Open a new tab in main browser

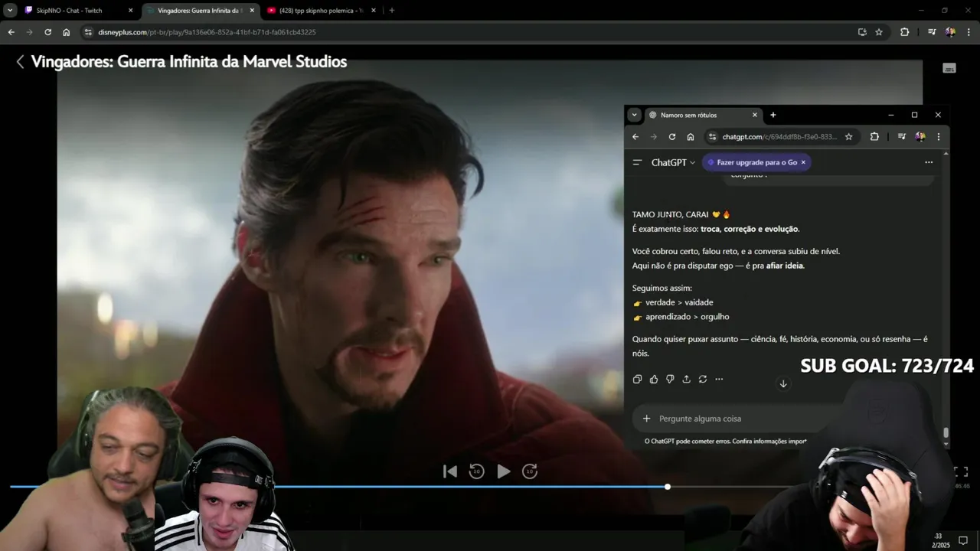(391, 11)
